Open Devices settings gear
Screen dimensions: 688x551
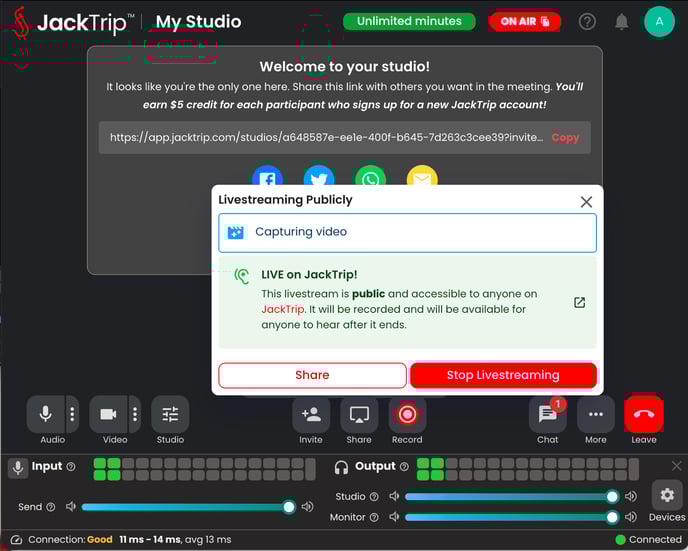(x=667, y=495)
